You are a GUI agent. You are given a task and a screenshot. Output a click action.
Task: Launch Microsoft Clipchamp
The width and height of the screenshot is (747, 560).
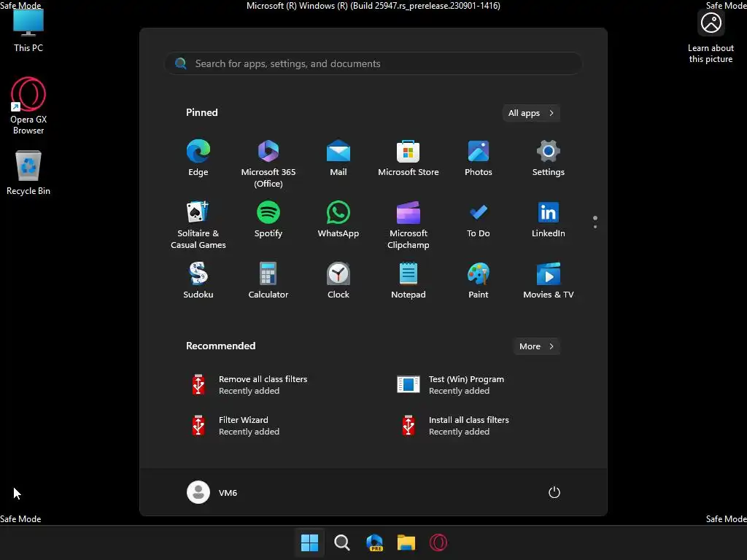coord(409,225)
